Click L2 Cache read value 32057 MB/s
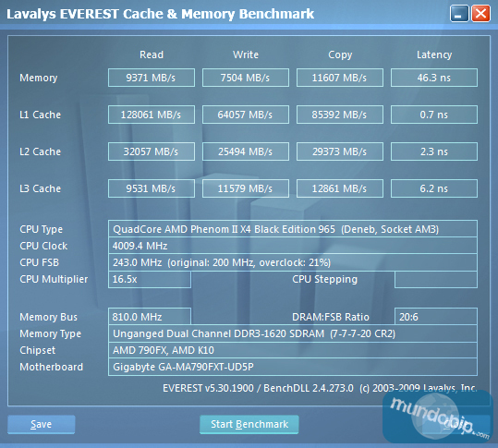 [152, 151]
